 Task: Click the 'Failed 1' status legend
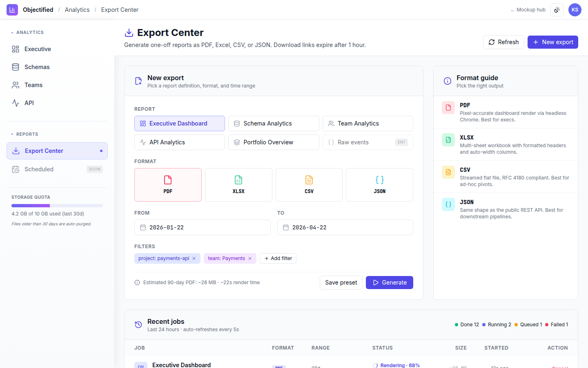coord(557,325)
